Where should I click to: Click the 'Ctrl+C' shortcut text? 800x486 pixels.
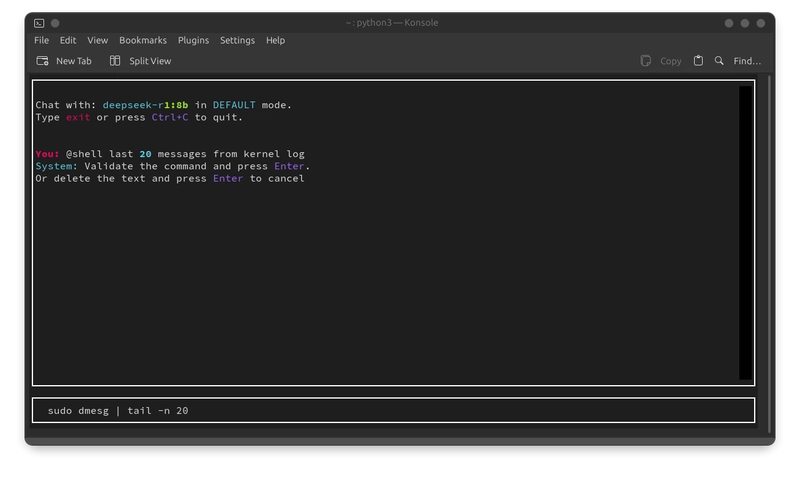(x=170, y=117)
